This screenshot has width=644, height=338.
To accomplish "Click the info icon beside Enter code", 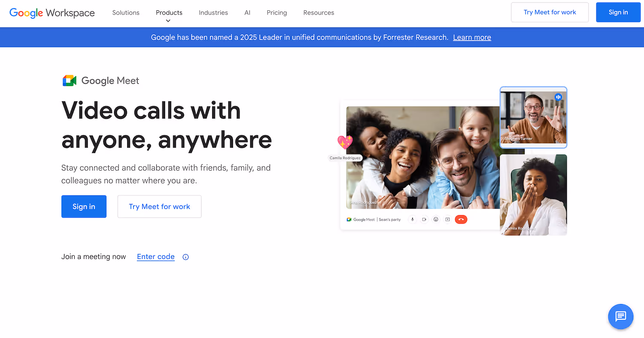I will [x=185, y=256].
